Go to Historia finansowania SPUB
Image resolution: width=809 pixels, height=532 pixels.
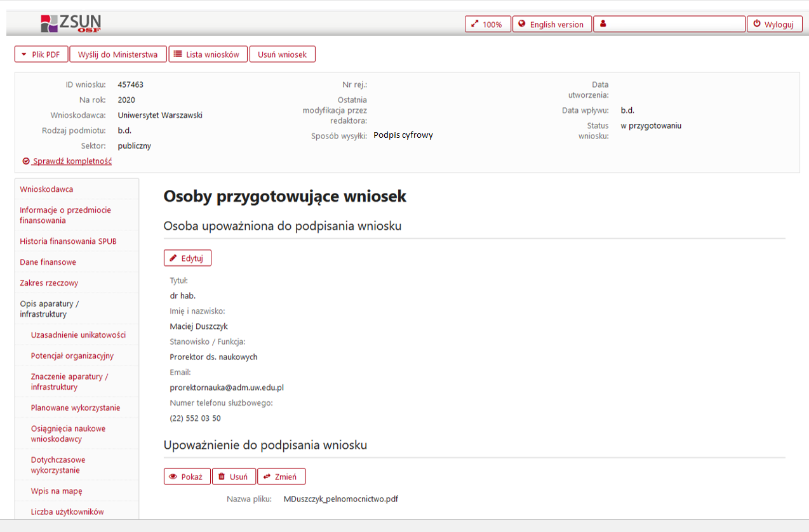(68, 241)
